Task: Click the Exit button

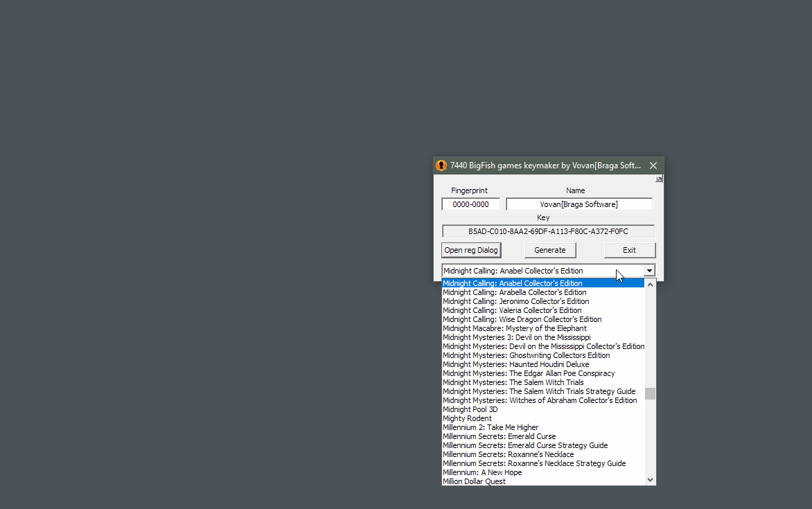Action: coord(630,250)
